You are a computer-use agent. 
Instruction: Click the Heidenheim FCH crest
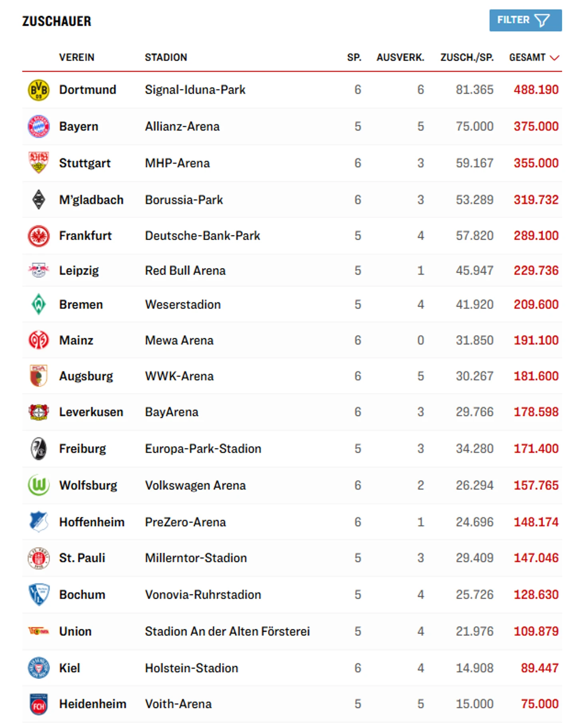38,704
